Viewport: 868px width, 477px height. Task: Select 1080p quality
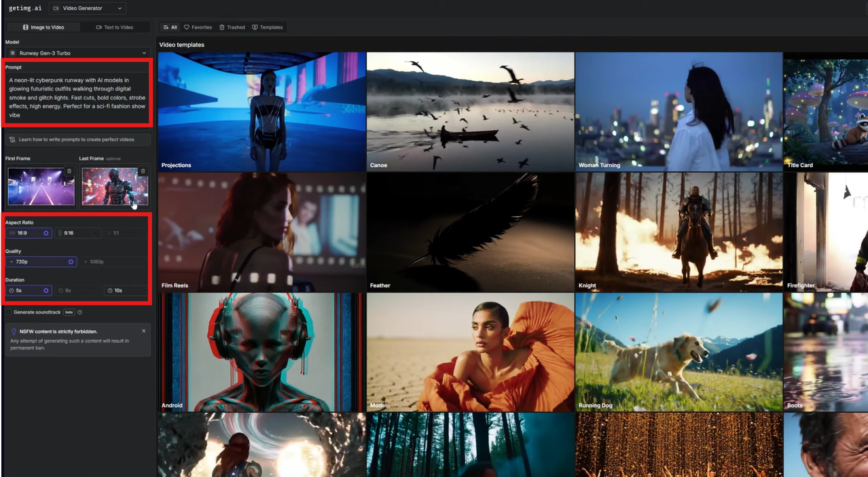[114, 262]
